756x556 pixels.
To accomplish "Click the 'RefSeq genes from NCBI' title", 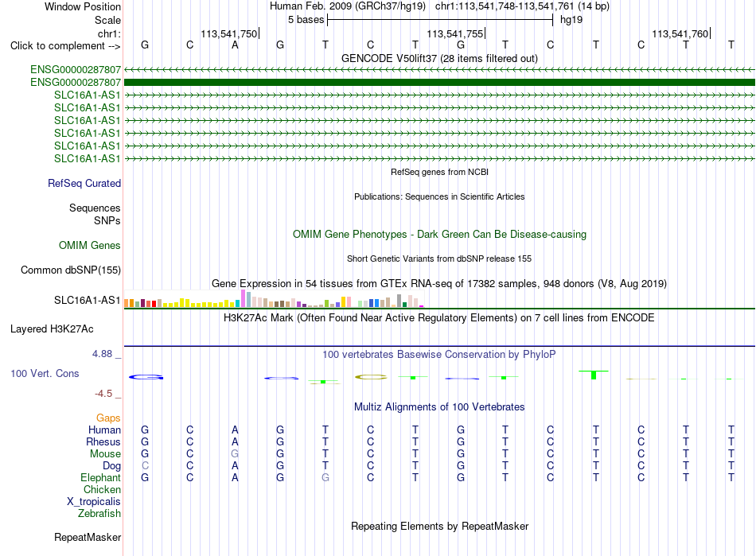I will (439, 172).
